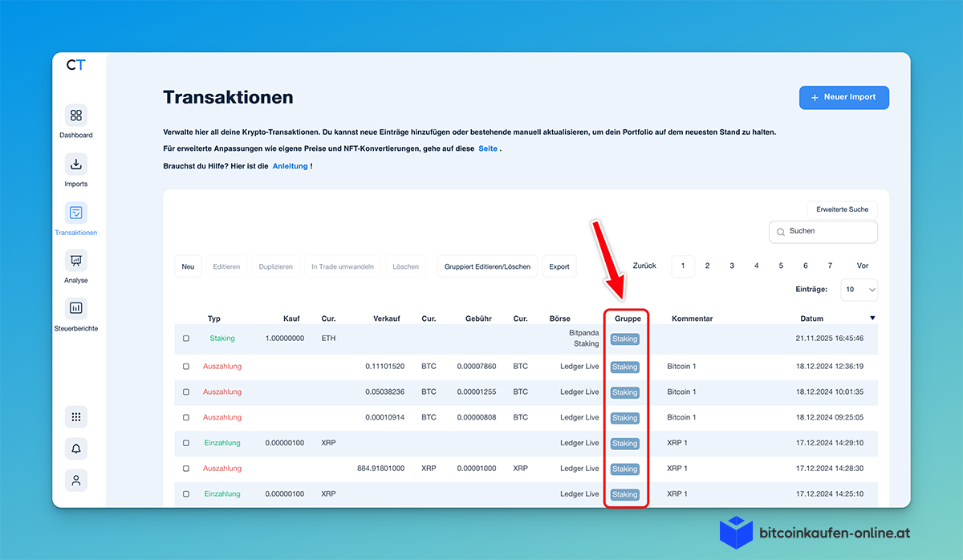The height and width of the screenshot is (560, 963).
Task: Sort by the Gruppe column header
Action: tap(628, 319)
